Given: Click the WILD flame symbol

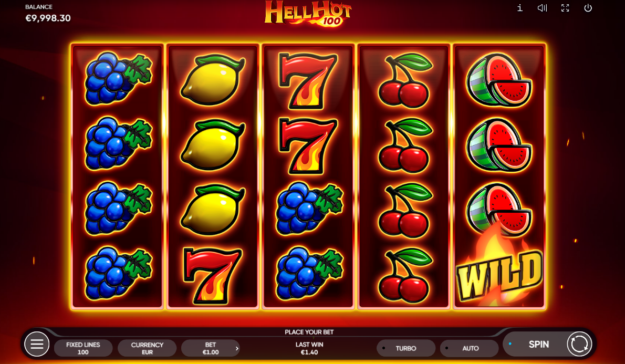Looking at the screenshot, I should 499,267.
